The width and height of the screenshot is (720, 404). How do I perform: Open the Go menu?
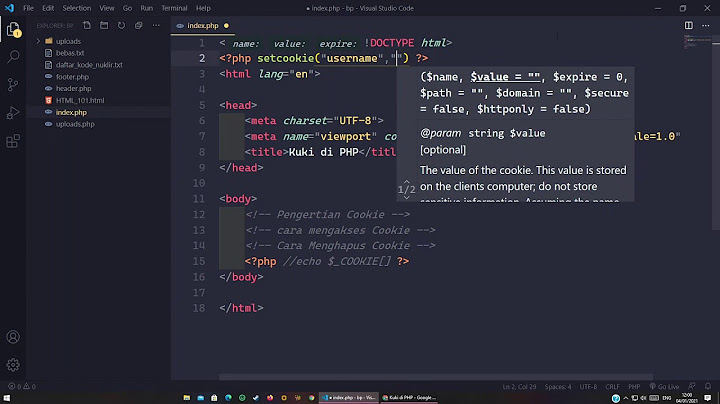[127, 8]
